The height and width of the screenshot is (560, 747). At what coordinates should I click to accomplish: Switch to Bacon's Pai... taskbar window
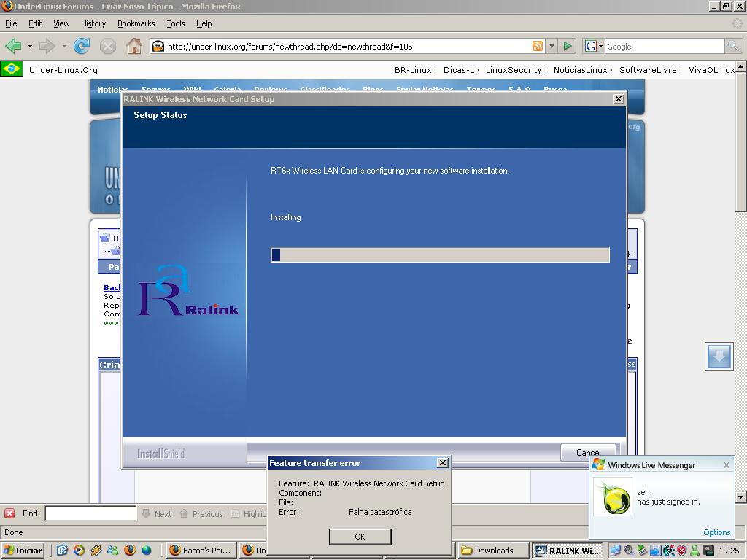pos(201,551)
